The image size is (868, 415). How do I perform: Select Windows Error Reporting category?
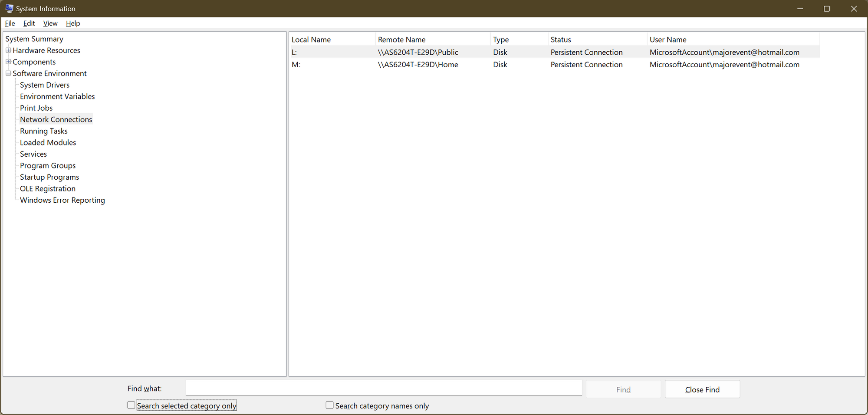click(x=62, y=200)
